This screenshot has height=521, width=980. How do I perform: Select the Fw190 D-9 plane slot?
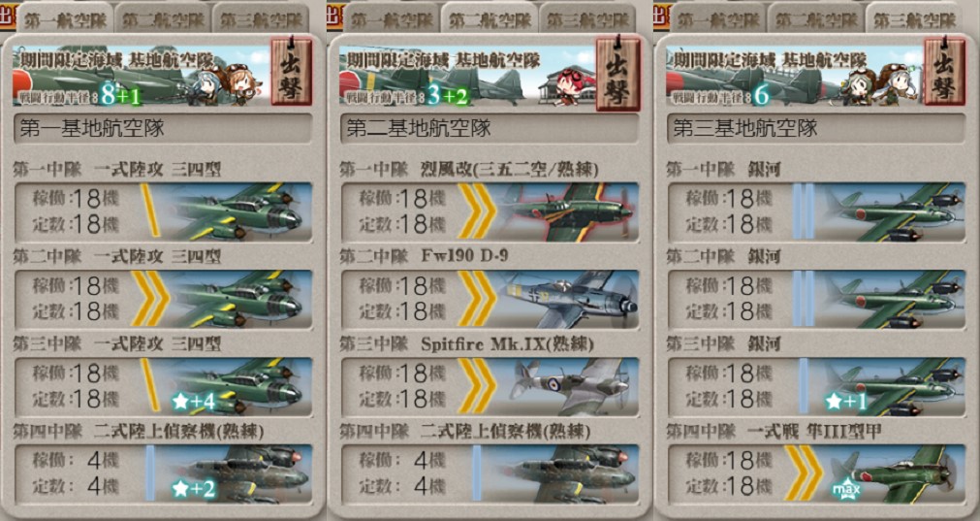[490, 300]
